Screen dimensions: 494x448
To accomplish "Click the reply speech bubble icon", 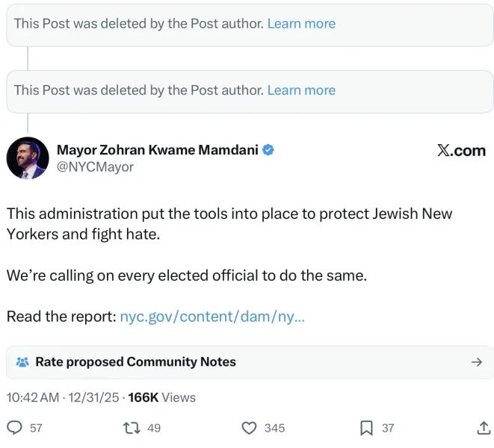I will [14, 428].
